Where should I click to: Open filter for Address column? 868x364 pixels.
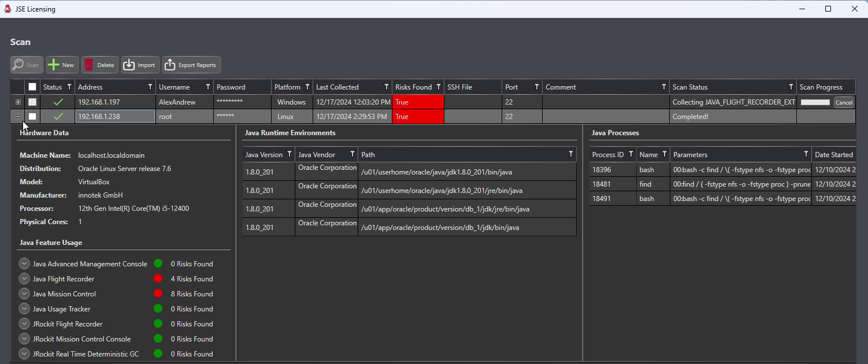(x=150, y=87)
